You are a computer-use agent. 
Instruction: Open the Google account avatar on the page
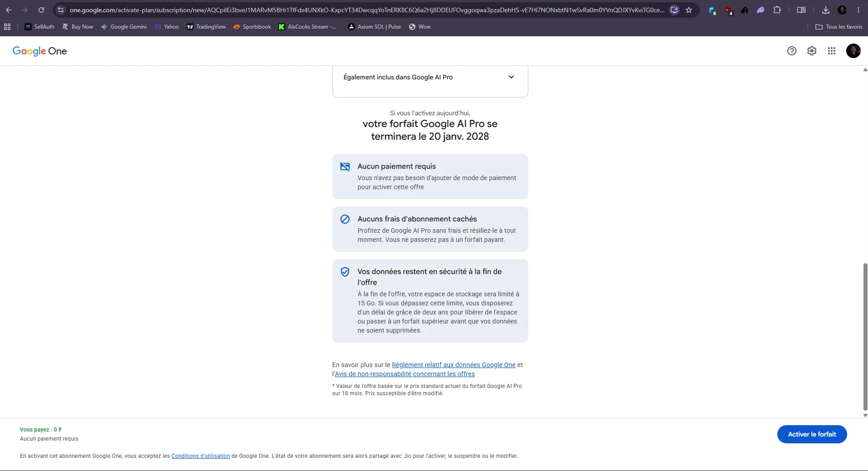click(x=853, y=51)
